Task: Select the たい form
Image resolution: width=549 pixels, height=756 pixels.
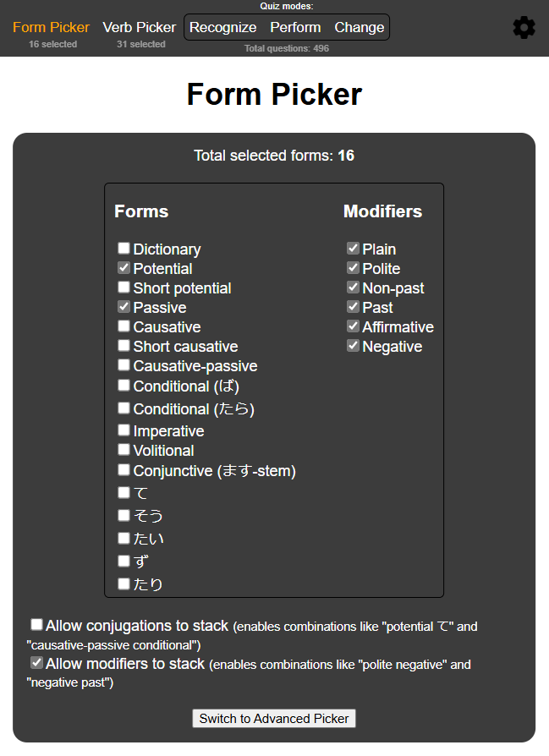Action: [x=124, y=537]
